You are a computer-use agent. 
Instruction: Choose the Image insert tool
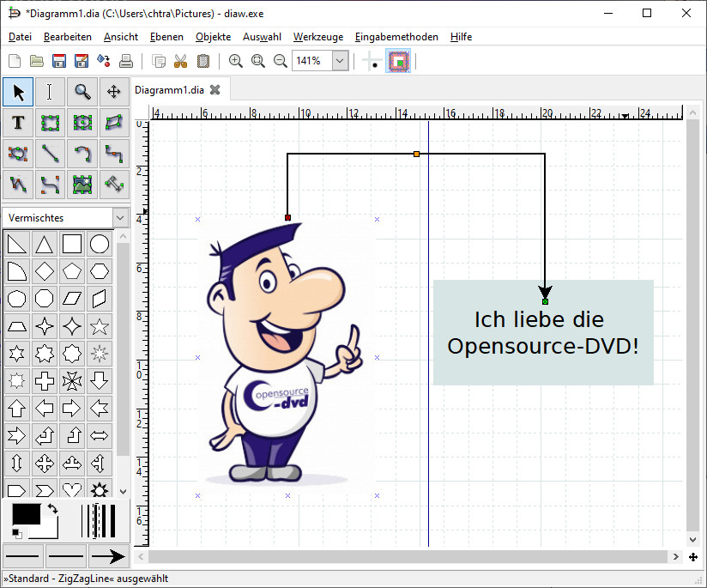coord(82,184)
